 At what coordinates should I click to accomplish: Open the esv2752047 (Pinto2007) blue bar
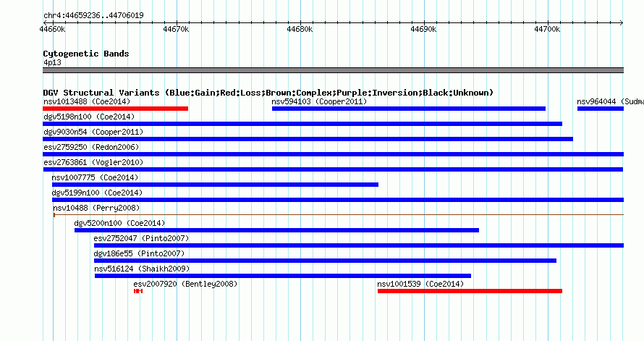[x=359, y=245]
